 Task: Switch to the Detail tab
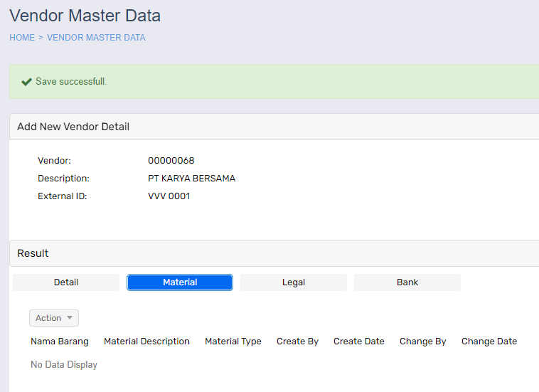(x=66, y=282)
